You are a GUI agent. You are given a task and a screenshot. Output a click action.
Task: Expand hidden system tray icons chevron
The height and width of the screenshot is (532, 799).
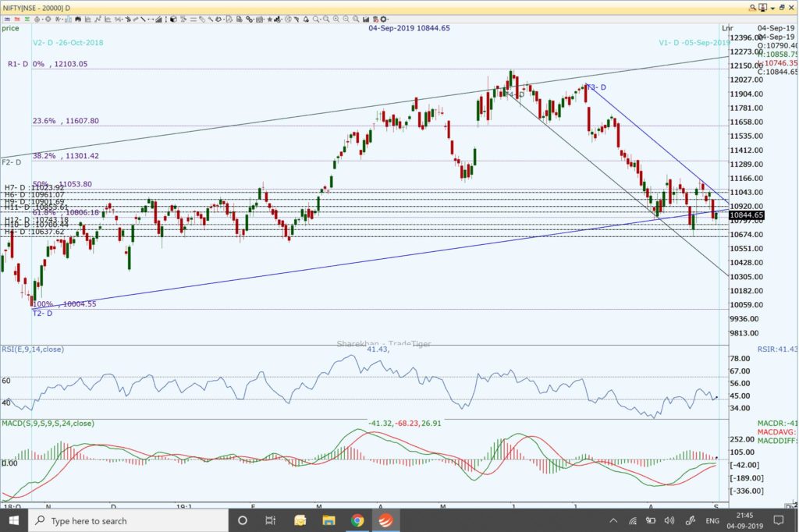pyautogui.click(x=613, y=520)
